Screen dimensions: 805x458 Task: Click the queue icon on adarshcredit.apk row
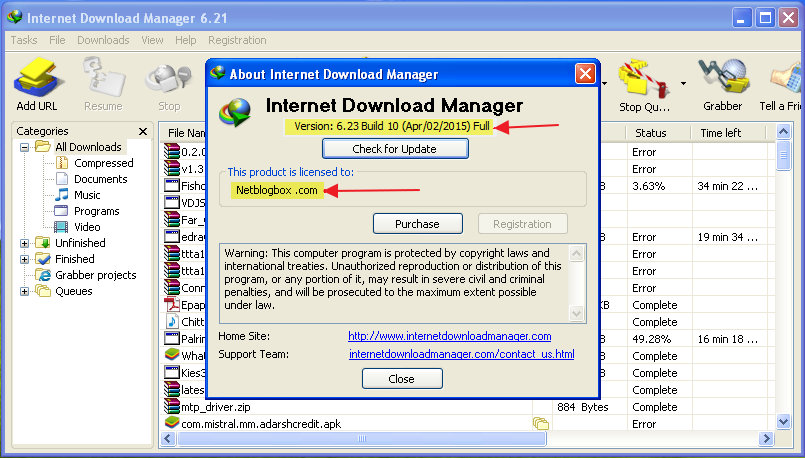541,424
